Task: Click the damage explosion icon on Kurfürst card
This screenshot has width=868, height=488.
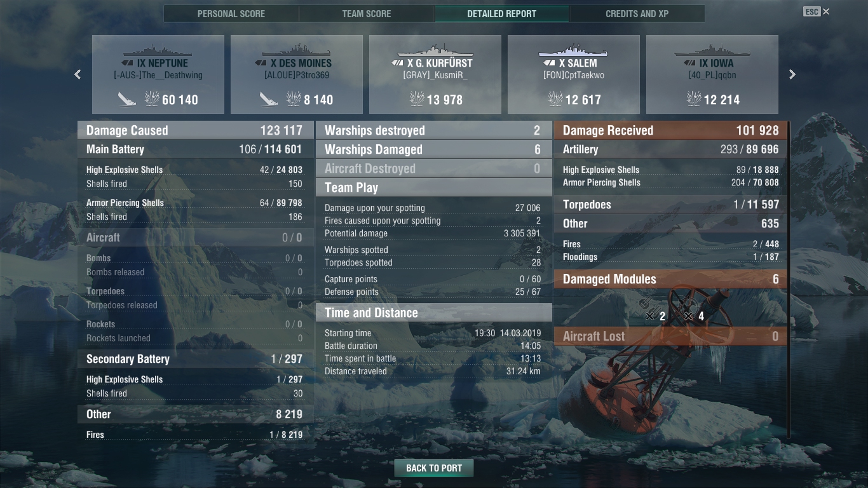Action: coord(417,99)
